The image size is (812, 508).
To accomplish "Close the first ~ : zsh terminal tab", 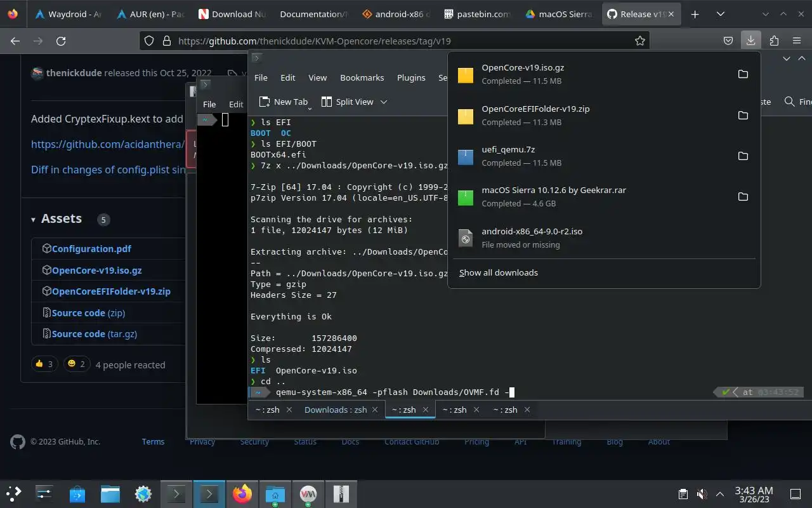I will 289,410.
